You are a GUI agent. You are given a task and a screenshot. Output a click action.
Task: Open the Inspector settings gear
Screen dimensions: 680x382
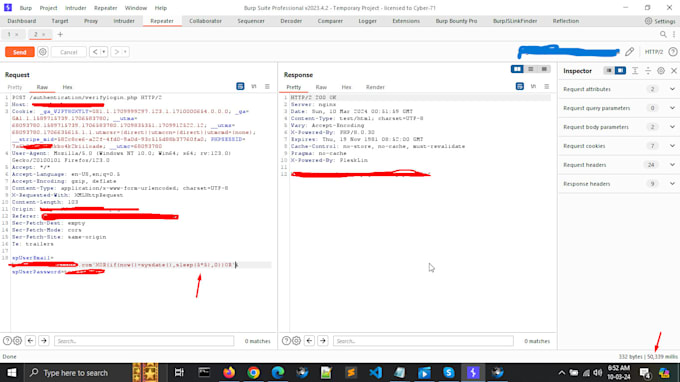(x=660, y=71)
